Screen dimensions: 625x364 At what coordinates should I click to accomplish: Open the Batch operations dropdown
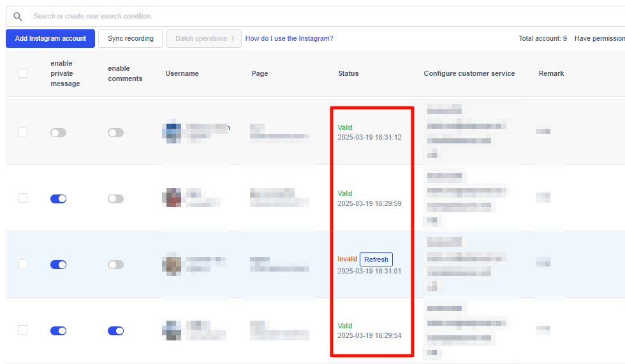(203, 39)
